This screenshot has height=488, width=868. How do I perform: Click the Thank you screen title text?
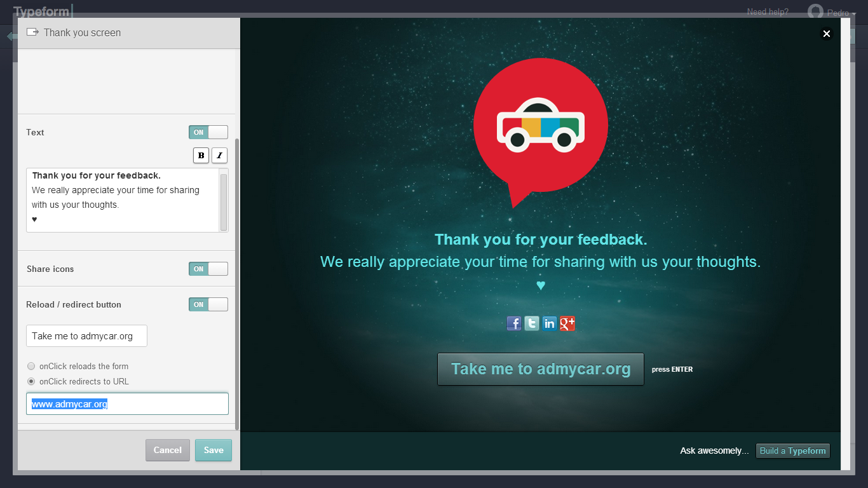click(82, 32)
